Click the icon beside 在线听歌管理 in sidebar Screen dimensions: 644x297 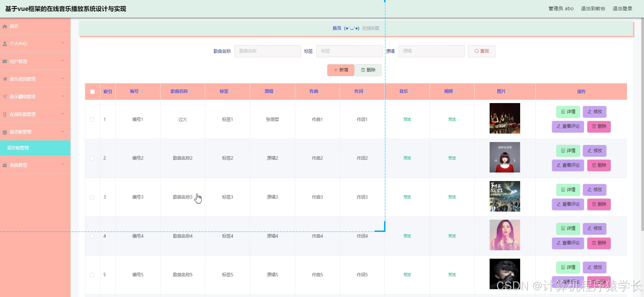pyautogui.click(x=5, y=114)
